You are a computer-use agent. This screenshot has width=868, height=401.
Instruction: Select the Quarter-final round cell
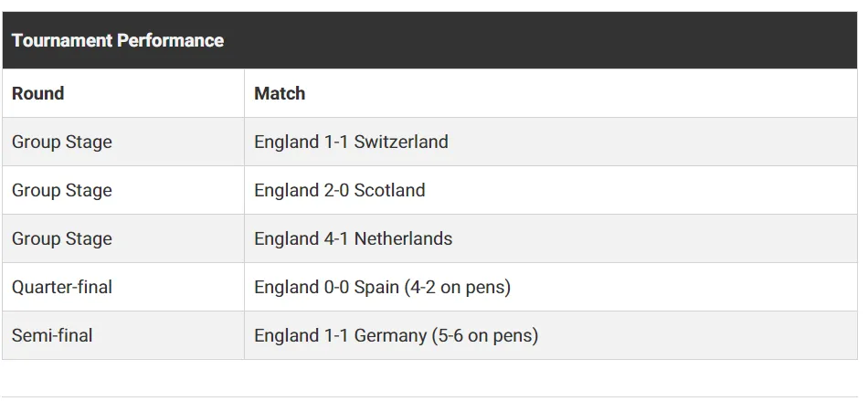(x=123, y=287)
